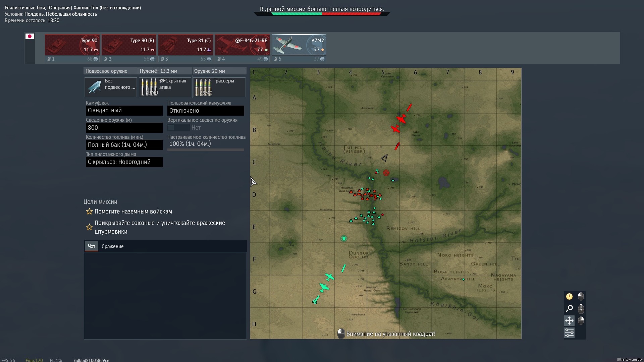Viewport: 644px width, 362px height.
Task: Click the green shield spawn marker on map
Action: click(344, 239)
